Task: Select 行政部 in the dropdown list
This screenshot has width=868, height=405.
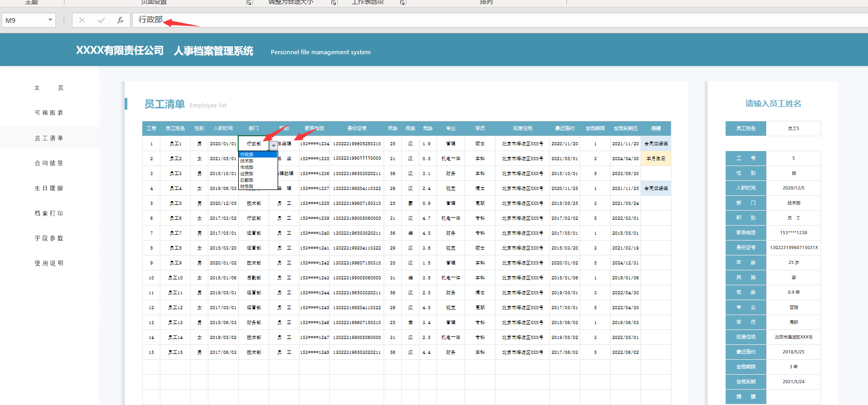Action: point(258,154)
